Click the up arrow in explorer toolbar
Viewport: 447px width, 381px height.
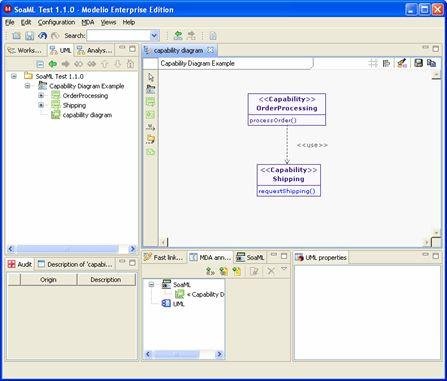click(x=105, y=64)
